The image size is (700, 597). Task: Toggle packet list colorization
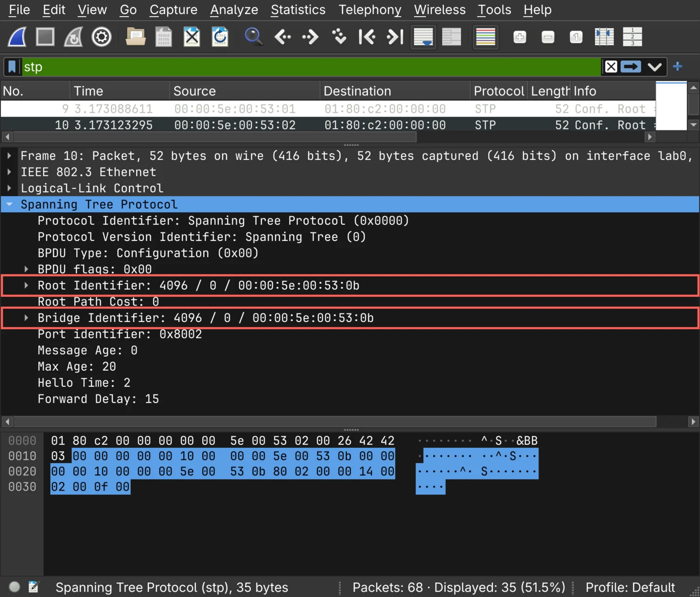click(x=486, y=37)
